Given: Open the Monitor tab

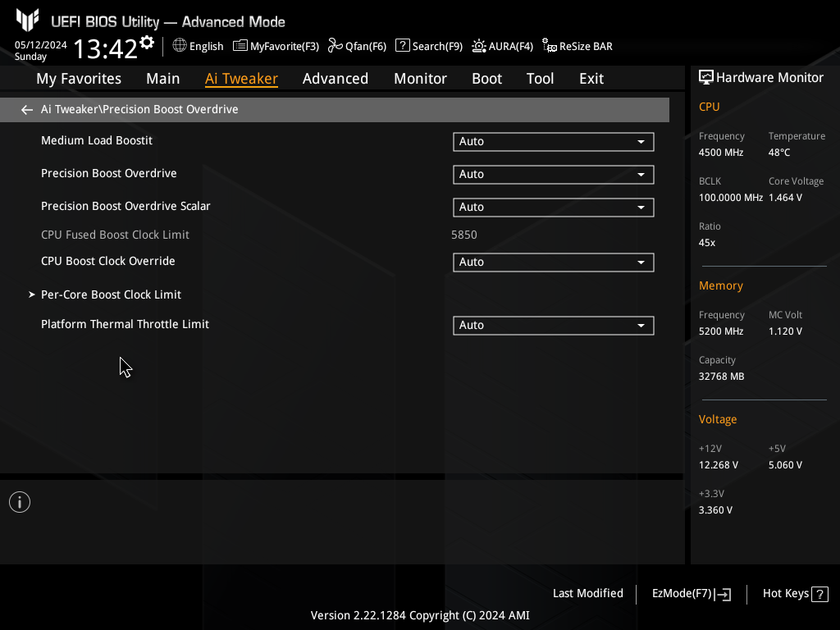Looking at the screenshot, I should (x=421, y=79).
